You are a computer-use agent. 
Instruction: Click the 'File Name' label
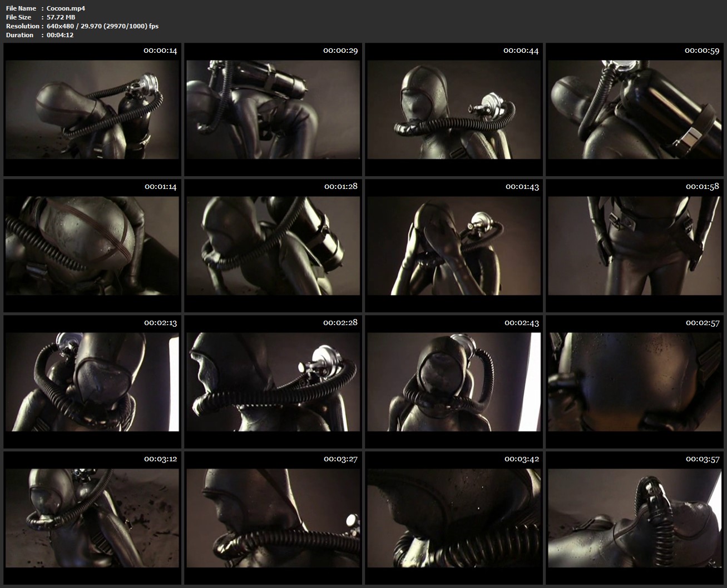point(21,8)
